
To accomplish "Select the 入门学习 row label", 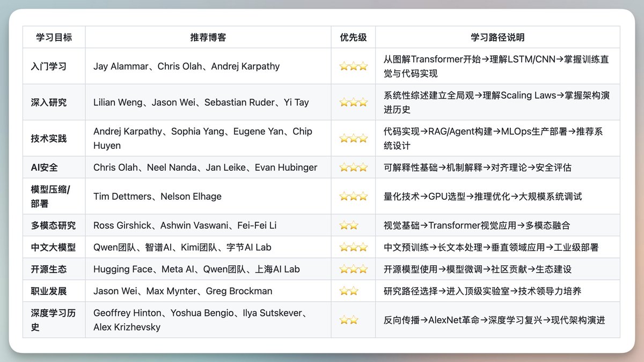I will [49, 67].
